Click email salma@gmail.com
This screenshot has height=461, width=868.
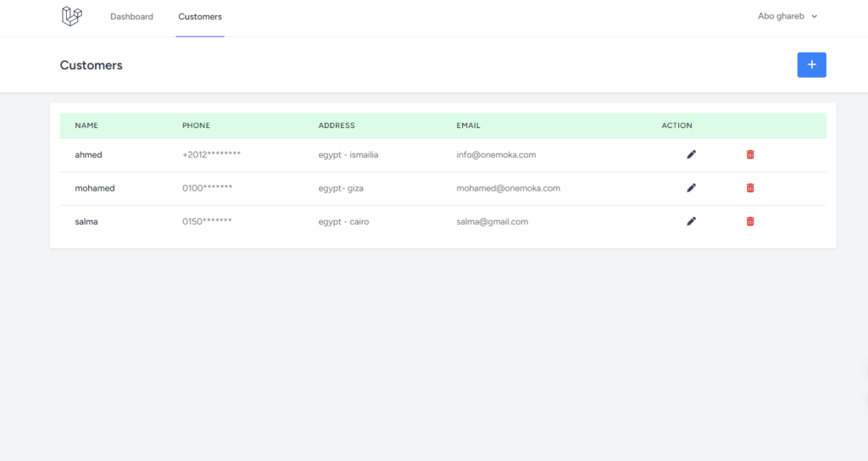pos(492,221)
